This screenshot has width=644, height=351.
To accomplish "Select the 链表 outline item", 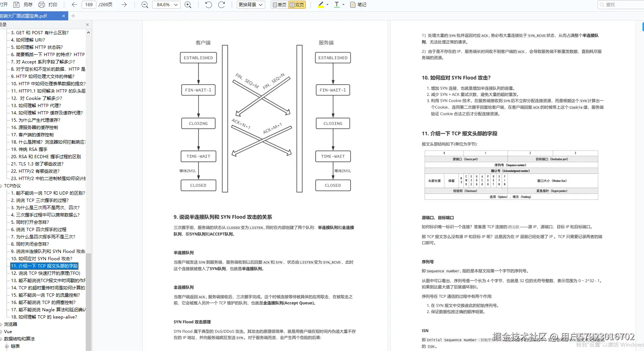I will point(15,346).
